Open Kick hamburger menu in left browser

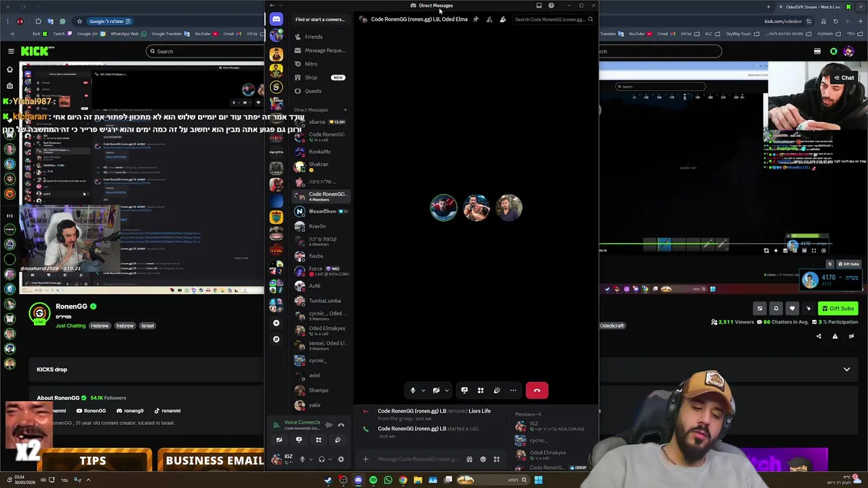(x=11, y=51)
